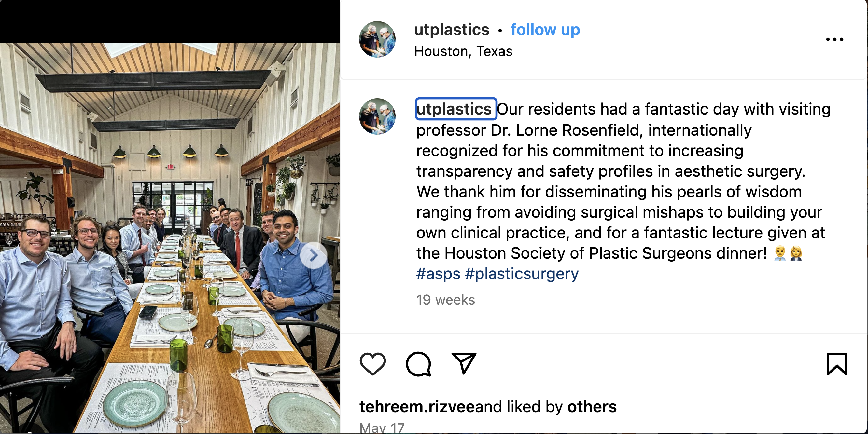
Task: Advance to next photo with carousel arrow
Action: click(x=313, y=255)
